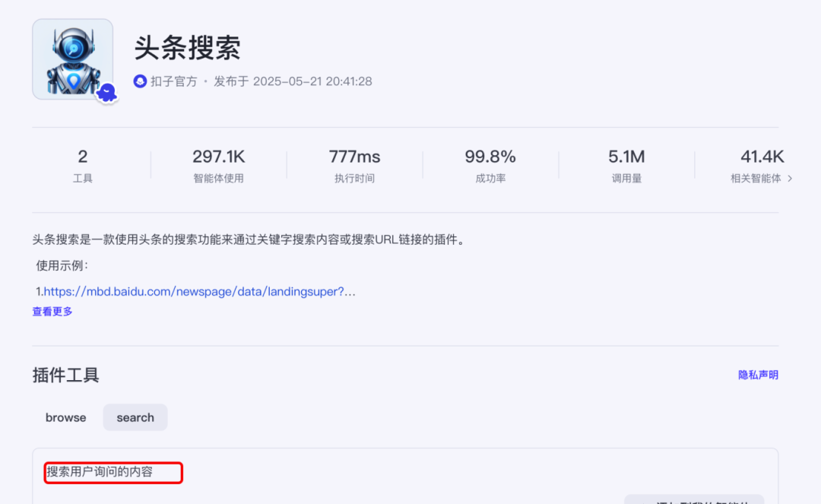Click the 调用量 stat label
This screenshot has height=504, width=821.
pyautogui.click(x=626, y=179)
